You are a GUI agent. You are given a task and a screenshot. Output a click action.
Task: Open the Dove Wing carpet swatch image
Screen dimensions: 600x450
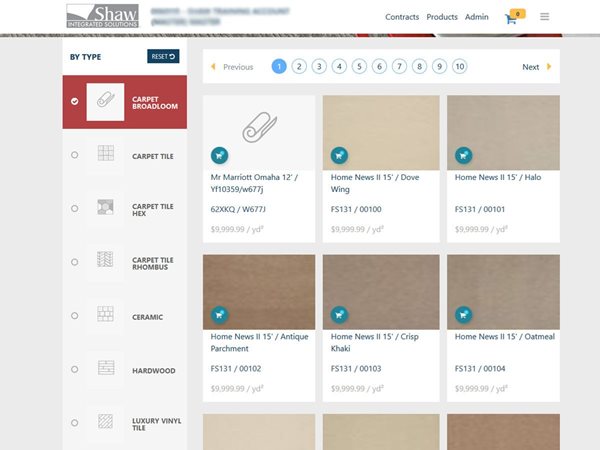(x=381, y=132)
